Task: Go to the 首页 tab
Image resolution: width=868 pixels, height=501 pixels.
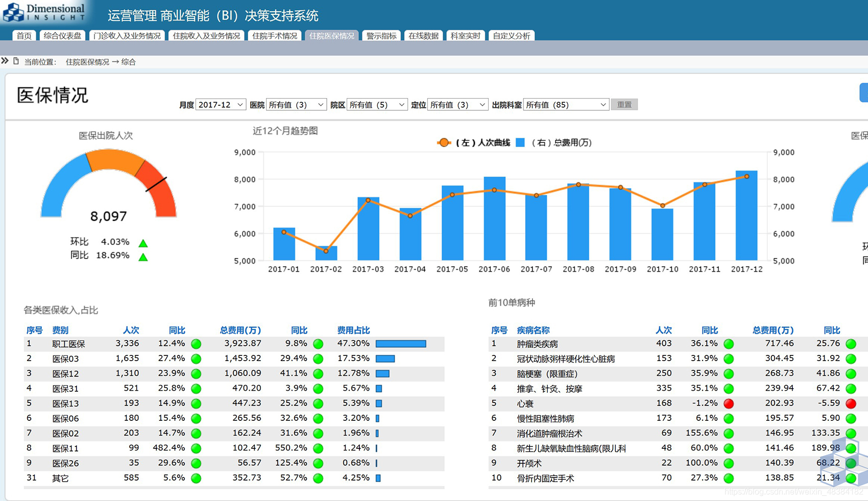Action: pyautogui.click(x=24, y=36)
